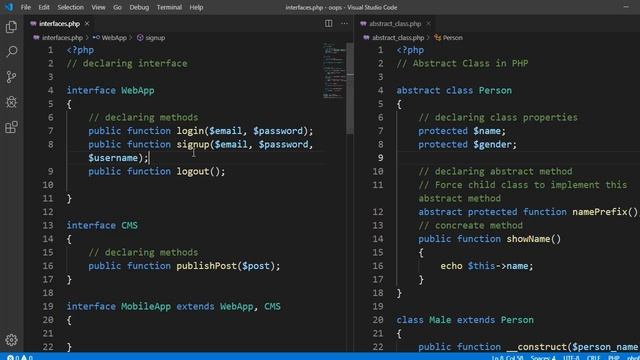The height and width of the screenshot is (360, 640).
Task: Click the Spaces: 4 indentation status entry
Action: (x=543, y=358)
